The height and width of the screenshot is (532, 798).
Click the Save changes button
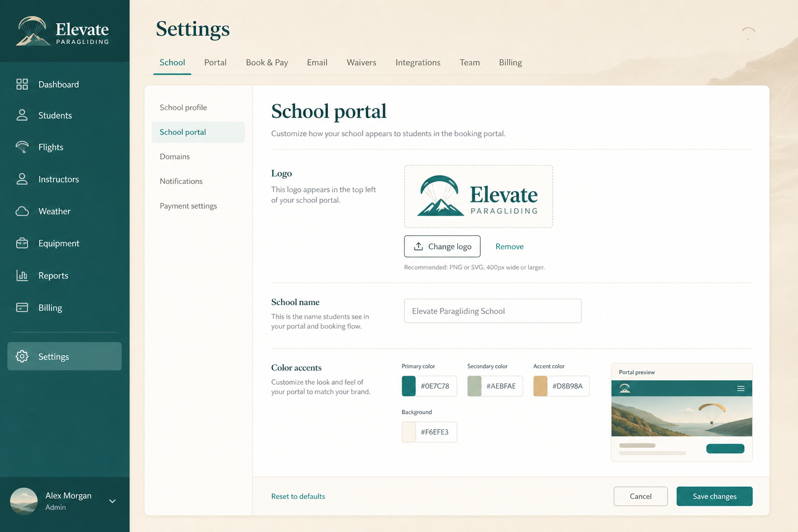714,496
